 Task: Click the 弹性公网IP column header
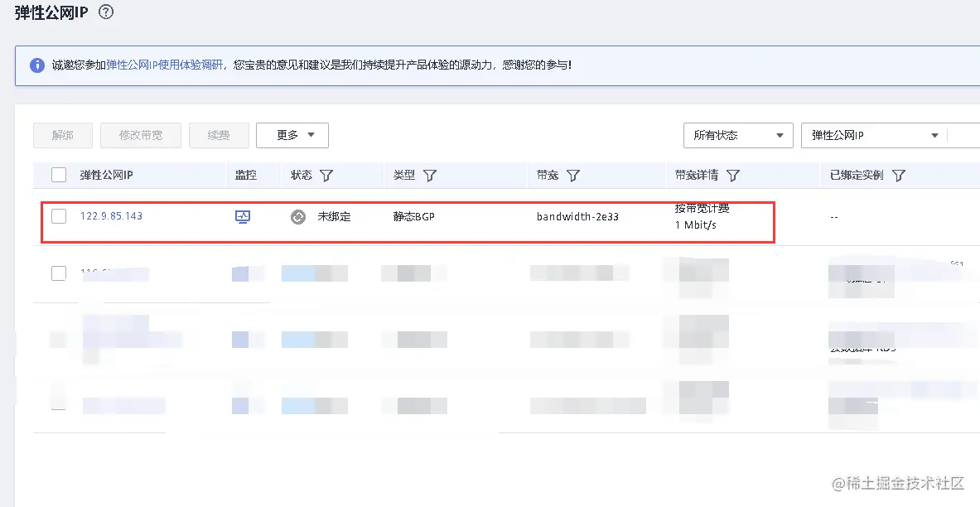click(x=106, y=175)
